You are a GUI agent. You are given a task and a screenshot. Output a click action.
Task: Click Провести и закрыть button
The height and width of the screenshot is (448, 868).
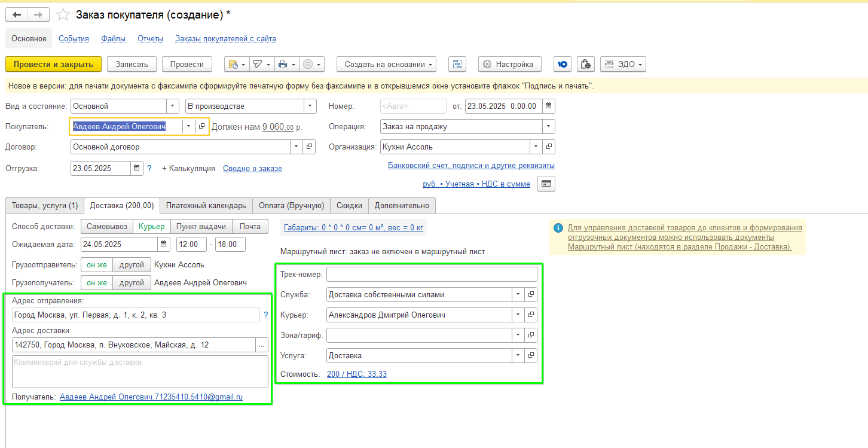[x=54, y=64]
